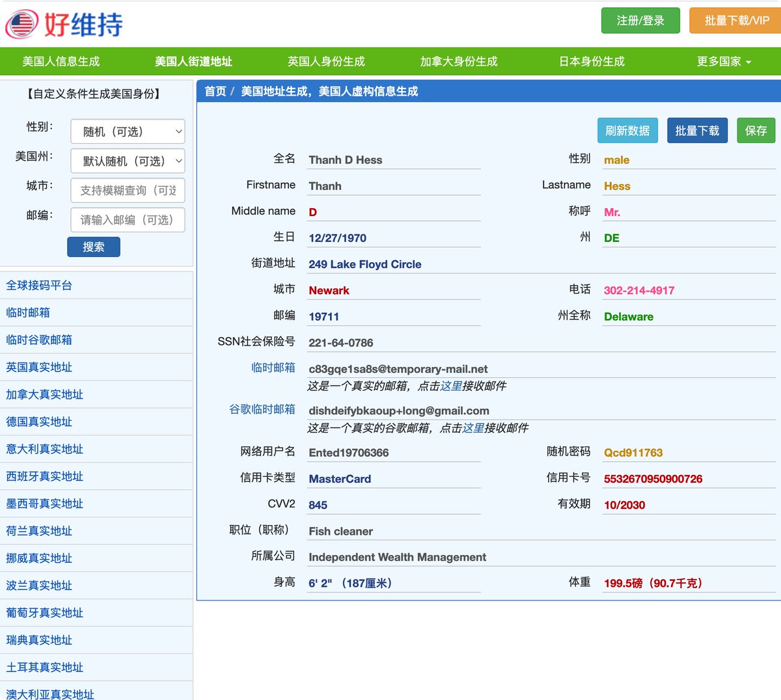
Task: Click the 刷新数据 refresh button
Action: coord(627,130)
